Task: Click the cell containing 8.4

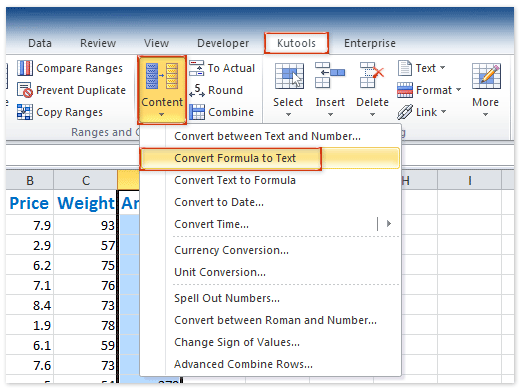Action: pos(29,305)
